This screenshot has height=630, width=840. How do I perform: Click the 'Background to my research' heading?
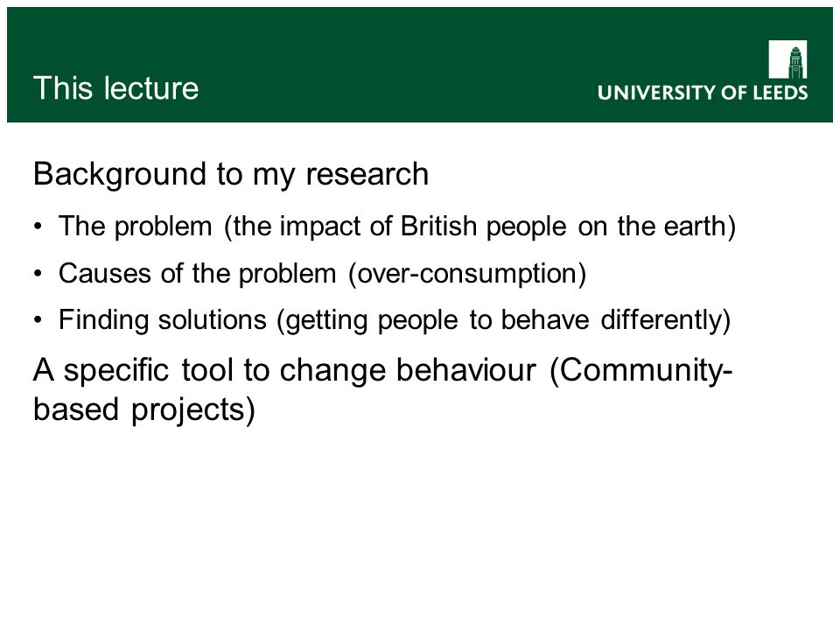click(x=231, y=175)
